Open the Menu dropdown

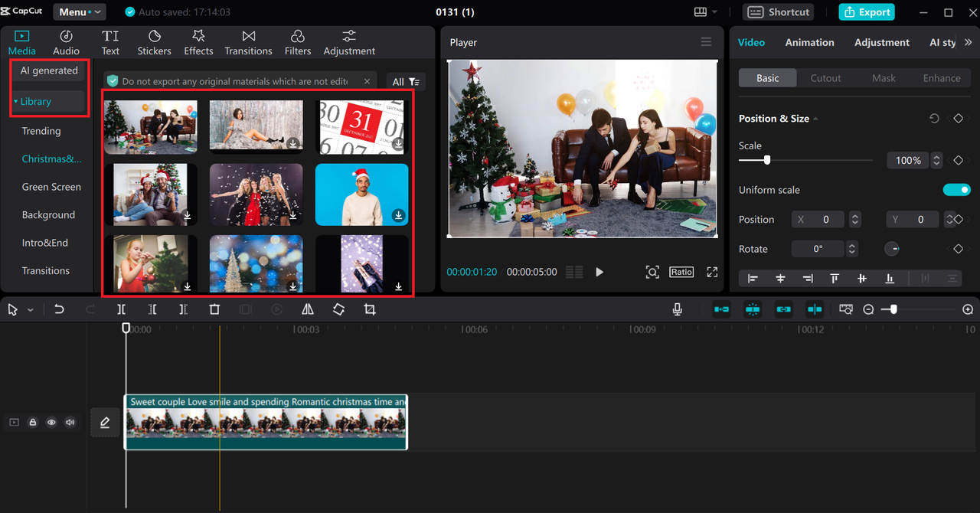tap(80, 12)
